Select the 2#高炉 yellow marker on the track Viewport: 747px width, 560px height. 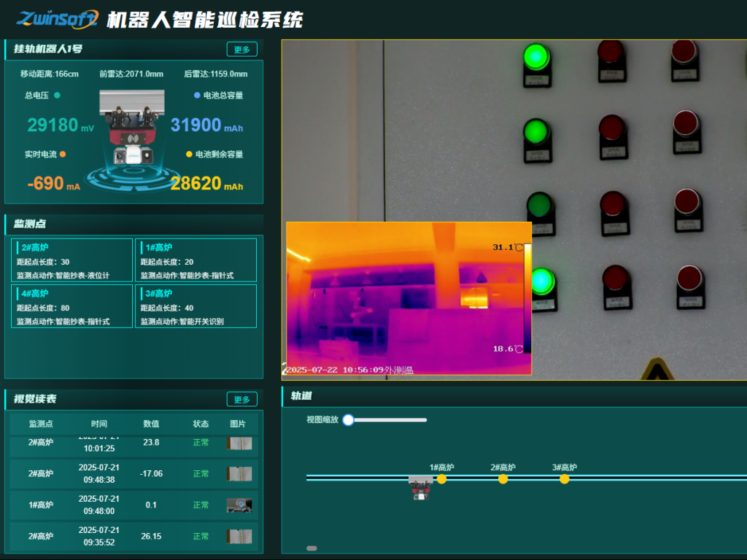click(503, 479)
